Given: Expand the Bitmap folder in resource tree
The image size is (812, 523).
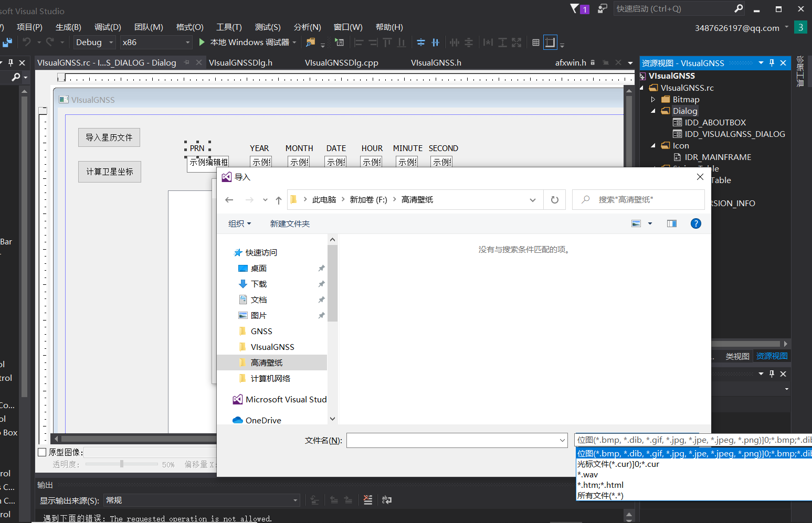Looking at the screenshot, I should [x=653, y=99].
